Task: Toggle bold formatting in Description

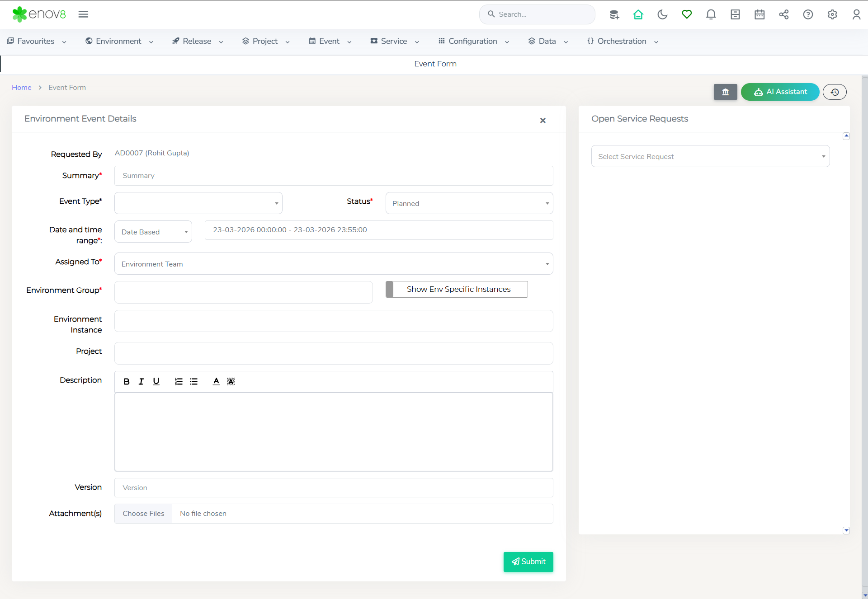Action: point(127,382)
